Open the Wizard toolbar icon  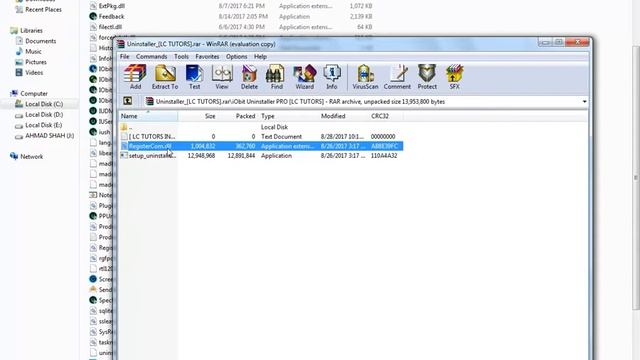point(304,77)
